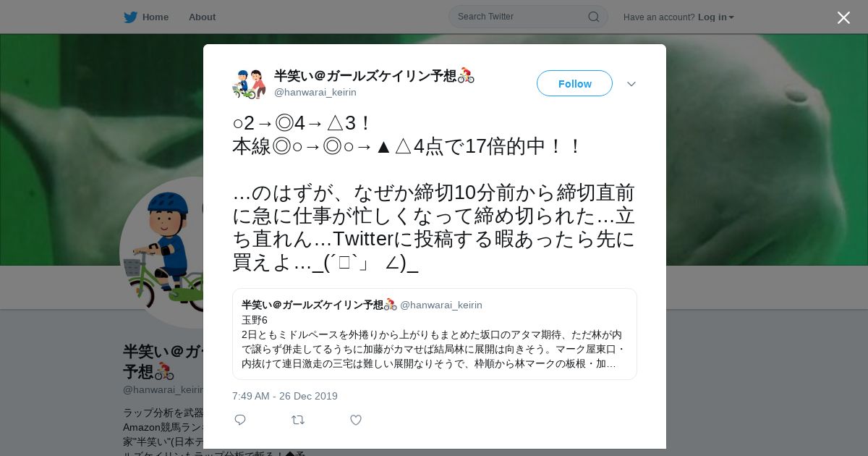Retweet using the arrows icon
Viewport: 868px width, 456px height.
tap(298, 420)
